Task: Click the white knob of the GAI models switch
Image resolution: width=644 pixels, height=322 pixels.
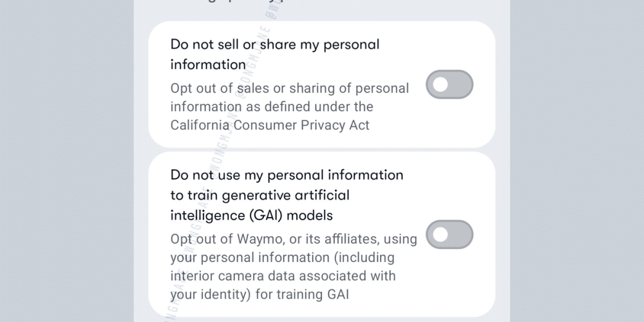Action: 440,234
